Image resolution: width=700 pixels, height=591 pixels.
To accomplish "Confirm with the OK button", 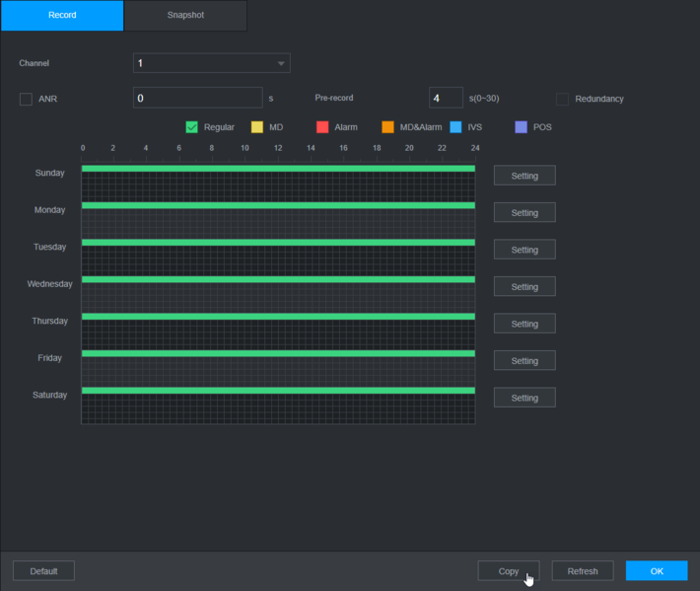I will coord(657,571).
